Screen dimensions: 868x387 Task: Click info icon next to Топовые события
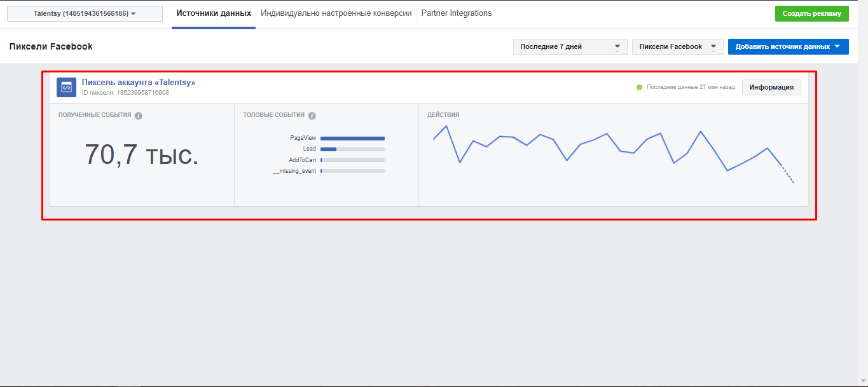click(x=312, y=116)
